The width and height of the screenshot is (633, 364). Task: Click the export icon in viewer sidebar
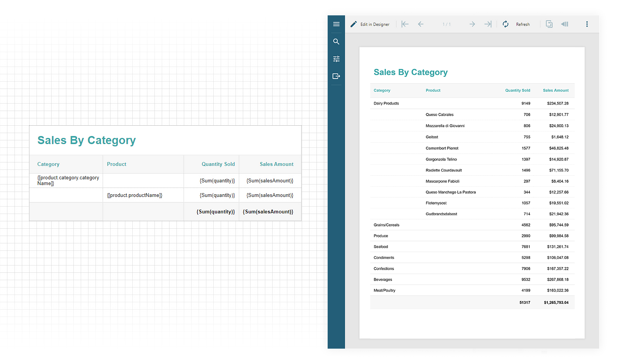[x=336, y=76]
